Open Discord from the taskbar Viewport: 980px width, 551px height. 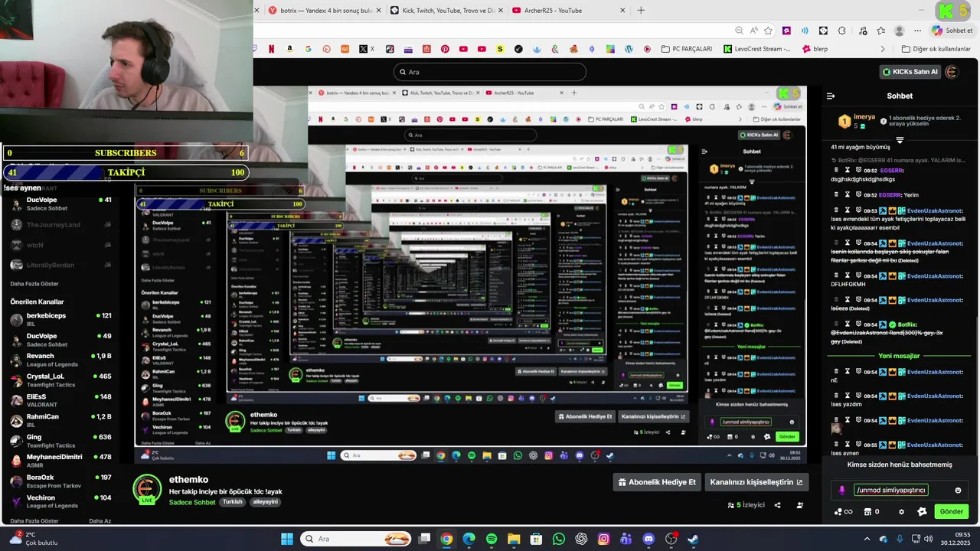click(648, 539)
